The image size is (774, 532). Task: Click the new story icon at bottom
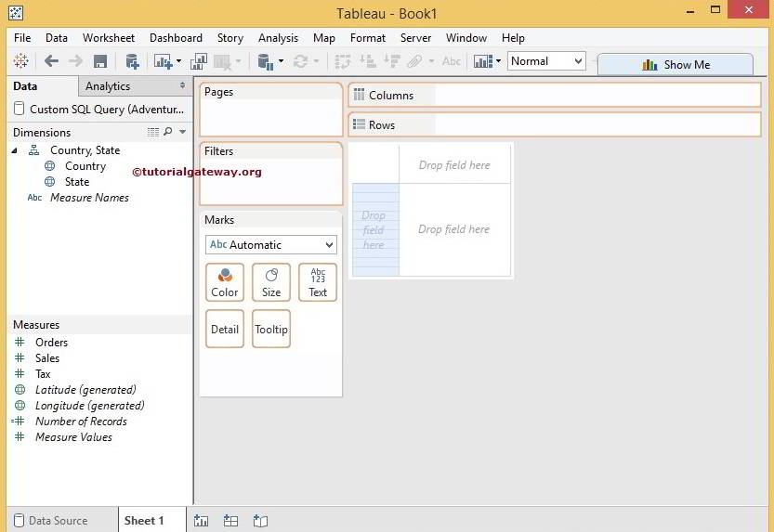pyautogui.click(x=260, y=521)
